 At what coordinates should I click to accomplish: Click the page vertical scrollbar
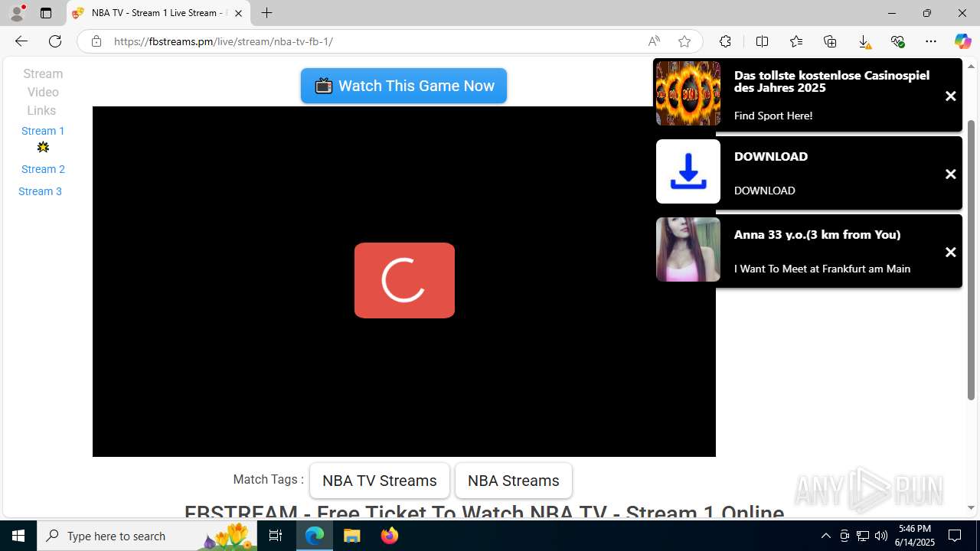tap(972, 260)
